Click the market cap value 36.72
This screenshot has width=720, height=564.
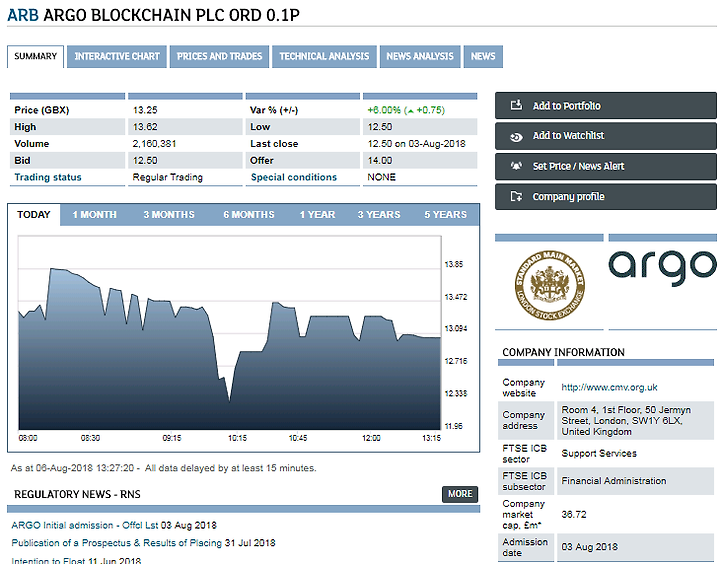[574, 514]
